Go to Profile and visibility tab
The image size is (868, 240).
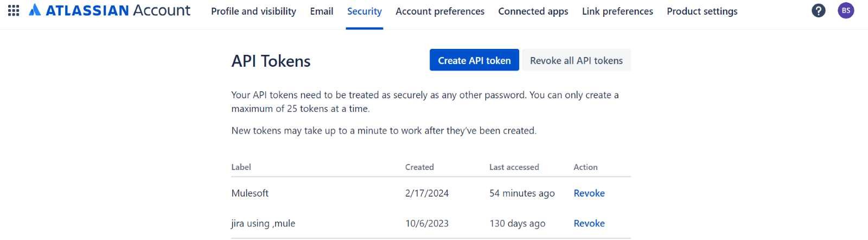253,11
